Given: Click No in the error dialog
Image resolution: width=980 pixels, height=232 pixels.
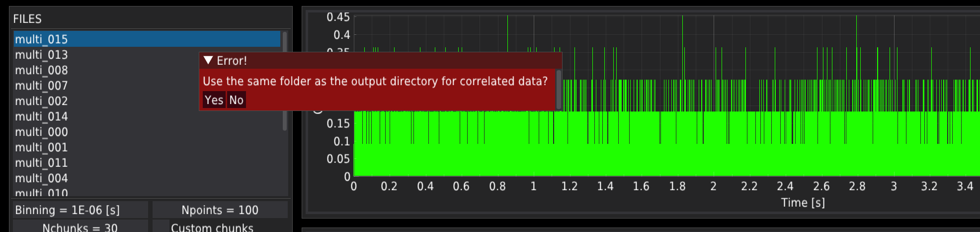Looking at the screenshot, I should [237, 100].
